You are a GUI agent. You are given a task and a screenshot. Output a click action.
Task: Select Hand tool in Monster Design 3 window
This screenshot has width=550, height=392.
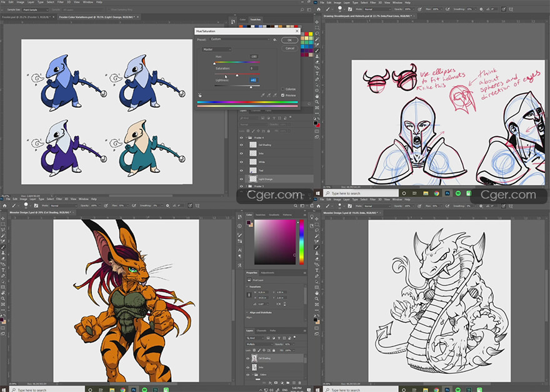(x=317, y=293)
